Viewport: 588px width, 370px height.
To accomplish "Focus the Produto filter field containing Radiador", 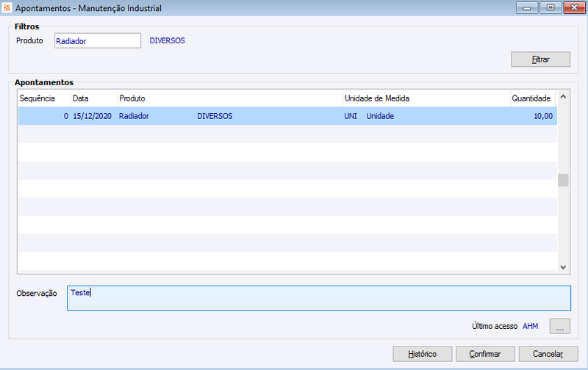I will point(98,40).
